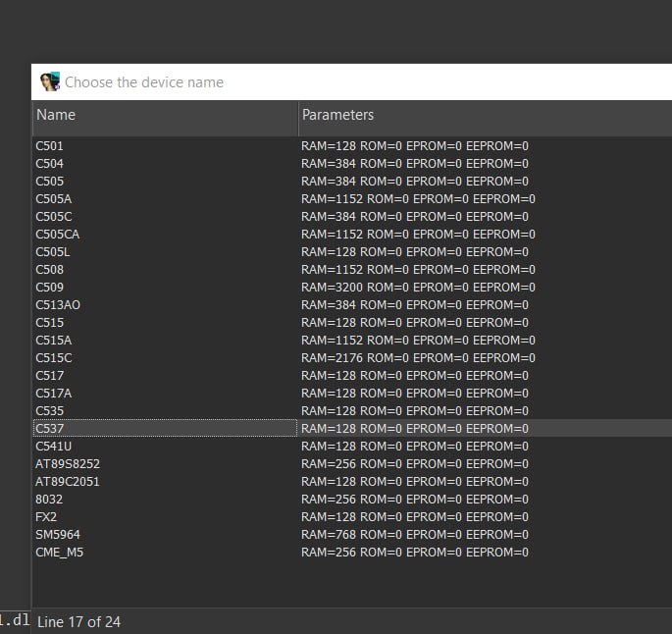Click the Parameters column header

tap(485, 115)
